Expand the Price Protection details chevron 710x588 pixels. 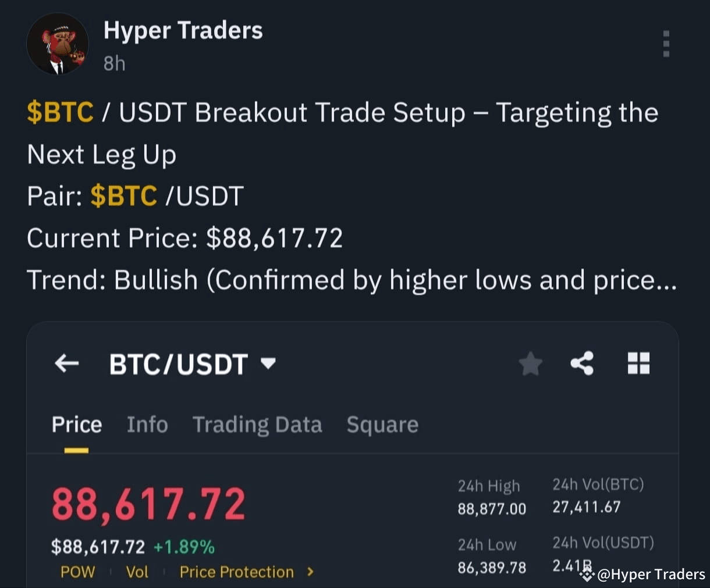point(310,572)
